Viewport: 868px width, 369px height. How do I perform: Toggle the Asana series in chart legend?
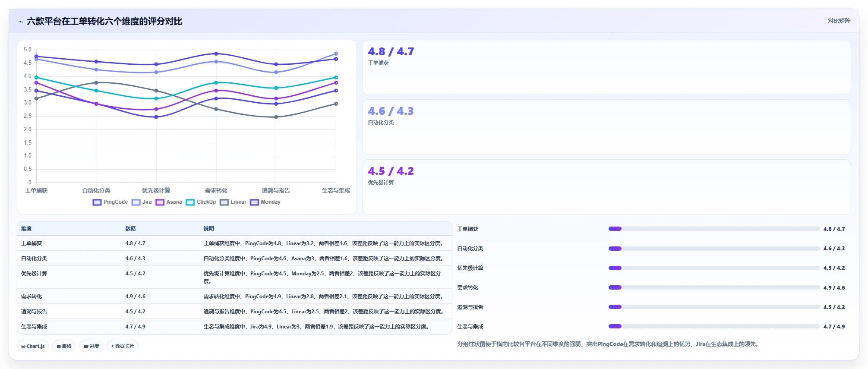169,202
